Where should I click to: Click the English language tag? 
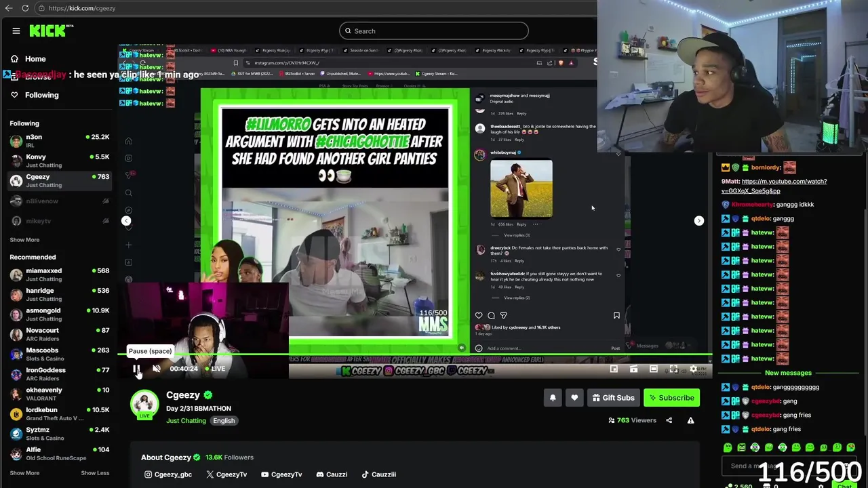pyautogui.click(x=224, y=421)
